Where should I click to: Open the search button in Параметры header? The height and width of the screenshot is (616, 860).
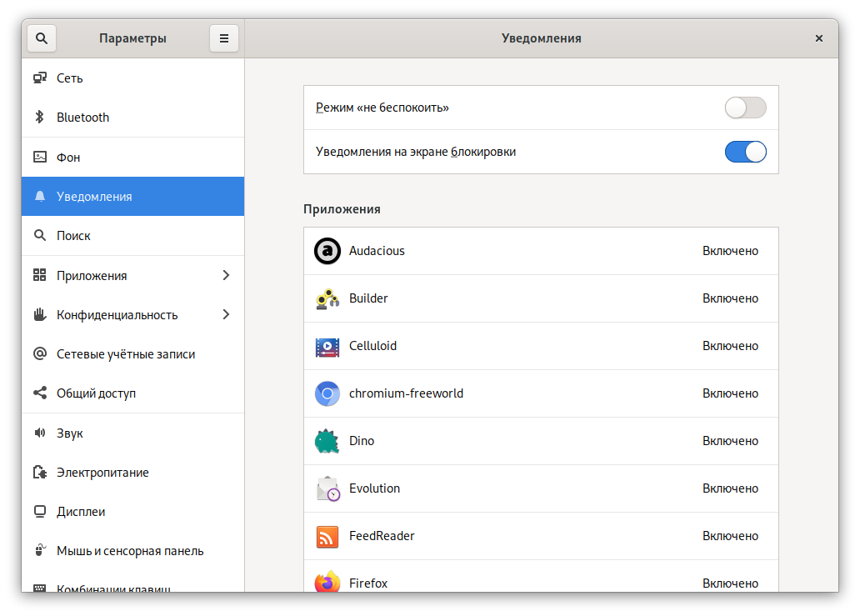[42, 38]
